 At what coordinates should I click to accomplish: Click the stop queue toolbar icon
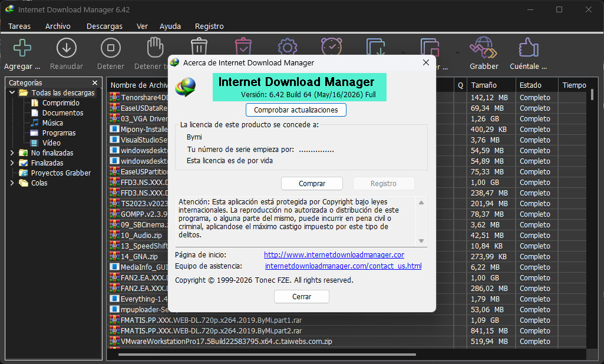point(430,47)
